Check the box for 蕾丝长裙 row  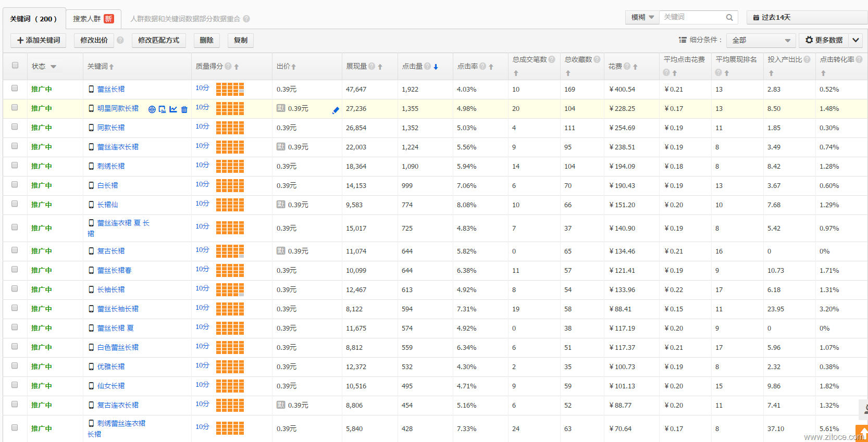point(15,88)
